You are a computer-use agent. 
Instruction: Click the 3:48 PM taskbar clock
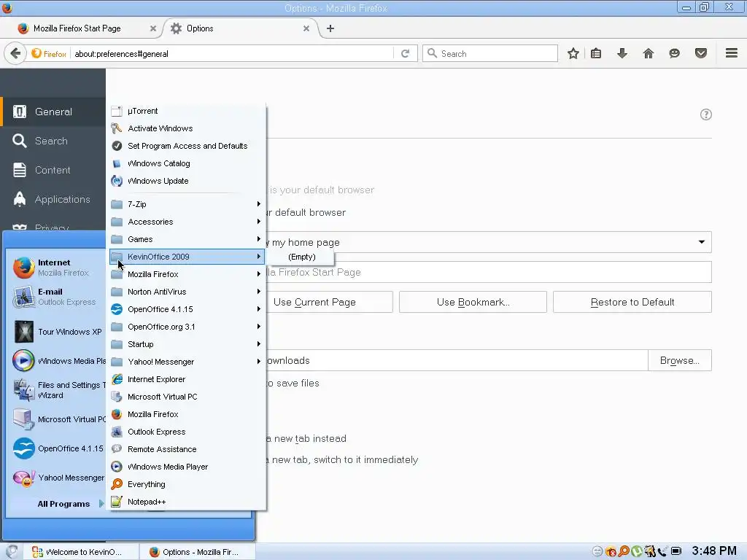(713, 551)
